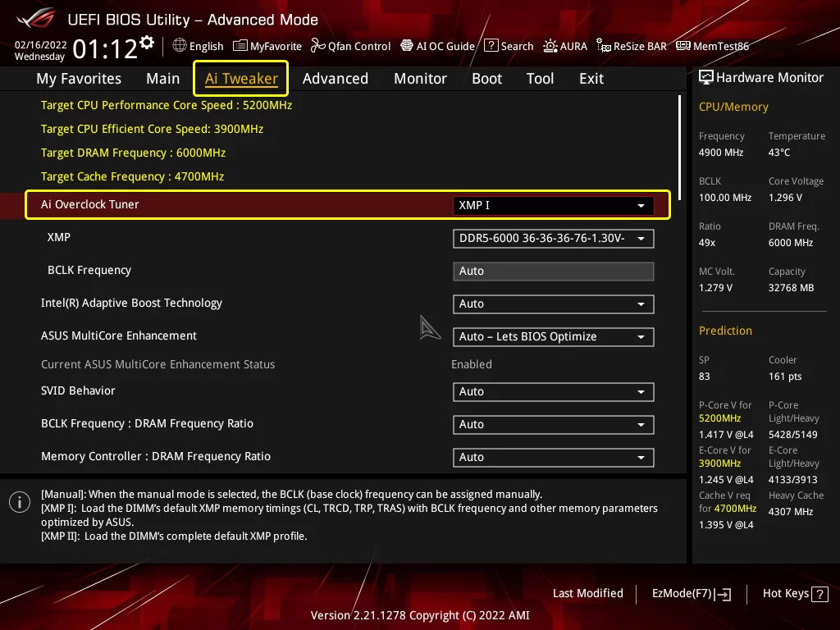Image resolution: width=840 pixels, height=630 pixels.
Task: Click the vertical scrollbar of settings list
Action: 679,144
